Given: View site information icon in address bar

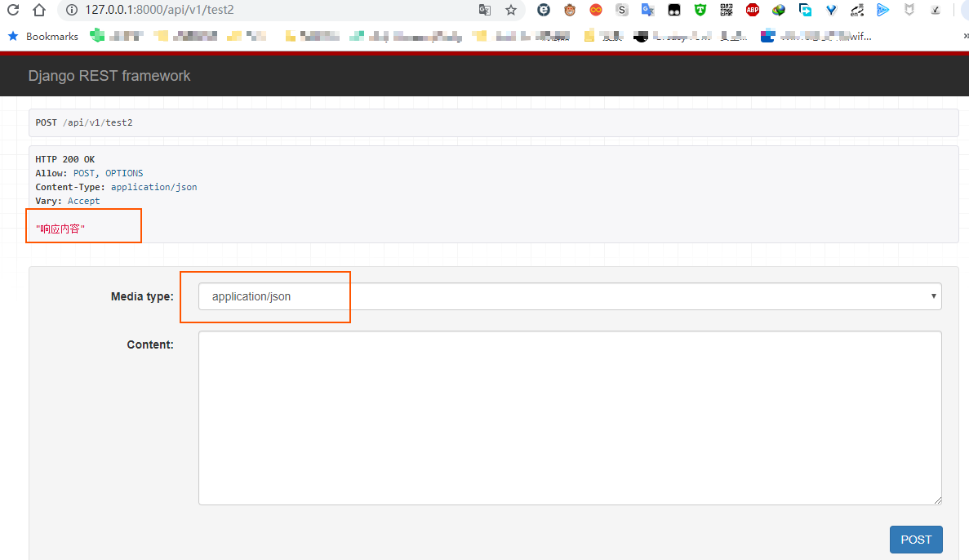Looking at the screenshot, I should pyautogui.click(x=72, y=10).
